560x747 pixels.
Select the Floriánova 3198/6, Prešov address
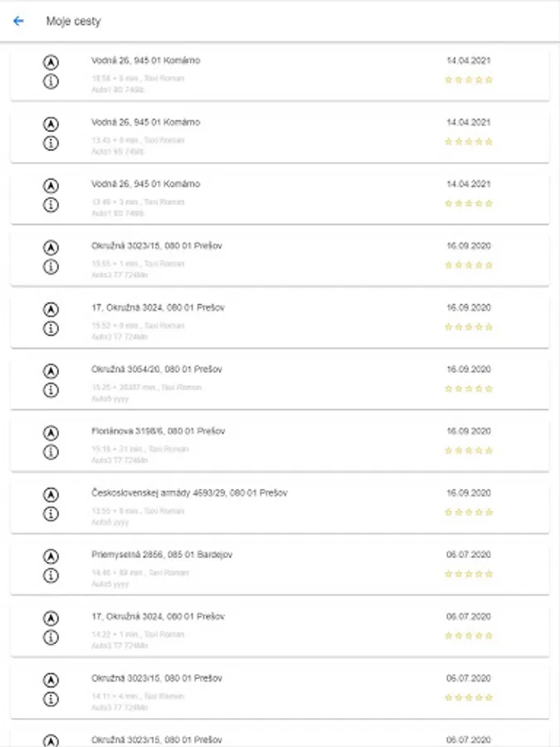158,432
